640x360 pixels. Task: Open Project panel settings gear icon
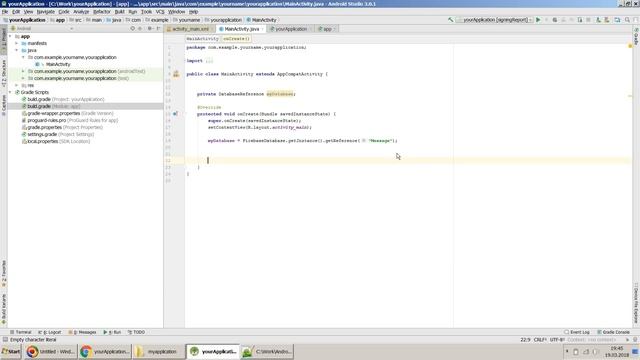tap(150, 29)
